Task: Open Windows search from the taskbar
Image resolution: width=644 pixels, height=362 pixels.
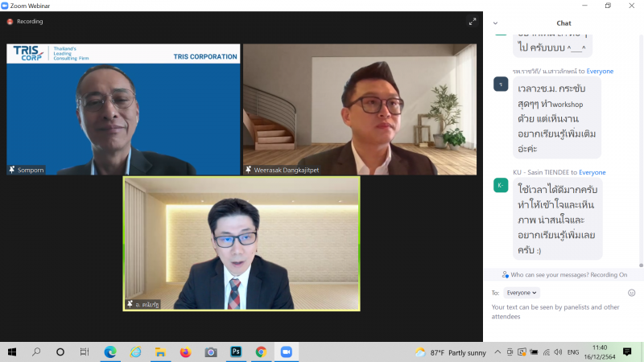Action: 36,352
